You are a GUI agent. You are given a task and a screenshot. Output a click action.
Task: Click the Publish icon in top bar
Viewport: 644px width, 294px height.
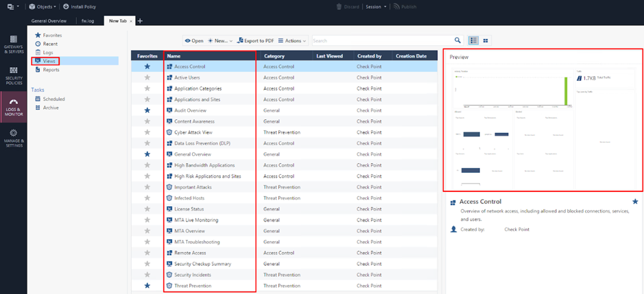click(x=396, y=7)
